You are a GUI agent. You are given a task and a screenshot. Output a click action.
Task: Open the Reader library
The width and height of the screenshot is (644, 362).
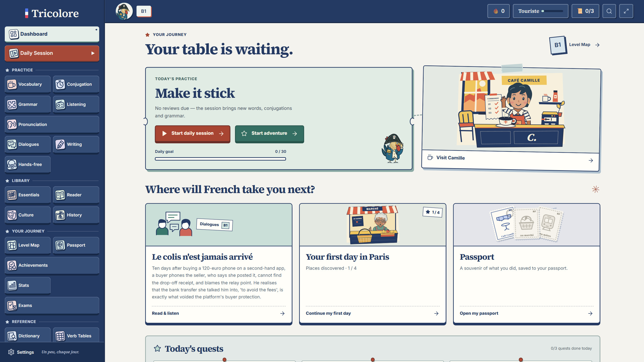(76, 195)
